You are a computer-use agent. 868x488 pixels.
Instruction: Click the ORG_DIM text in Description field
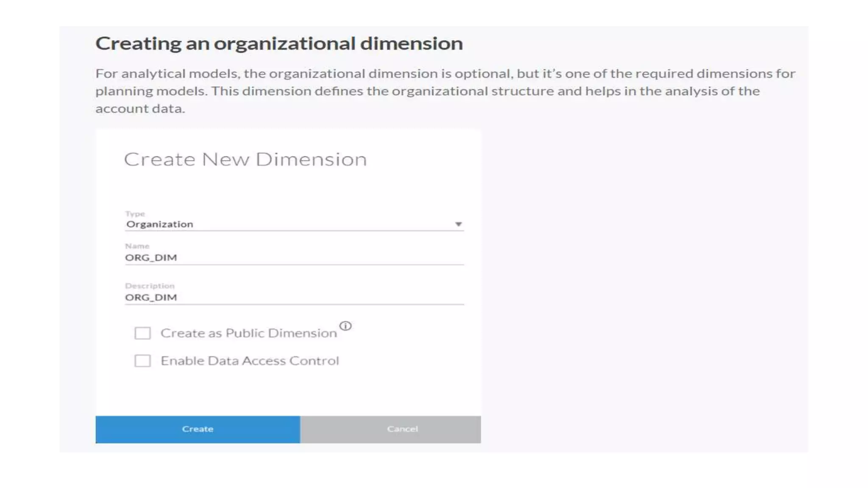151,297
